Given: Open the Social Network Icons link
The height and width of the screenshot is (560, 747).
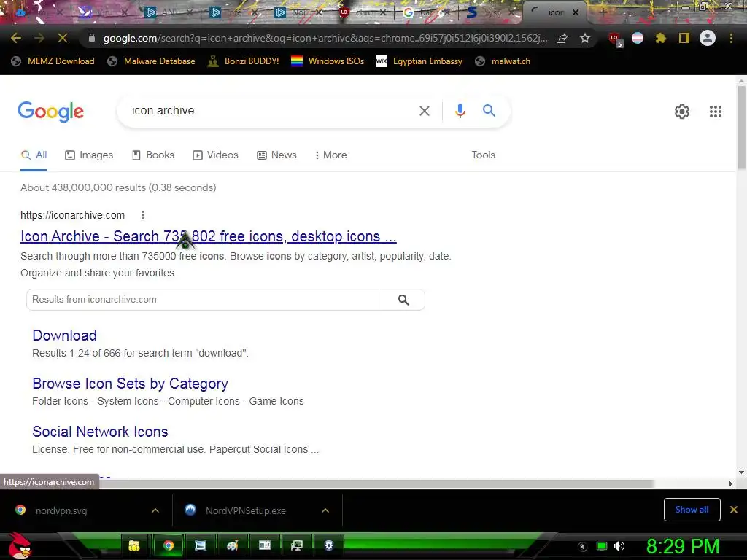Looking at the screenshot, I should click(x=100, y=432).
